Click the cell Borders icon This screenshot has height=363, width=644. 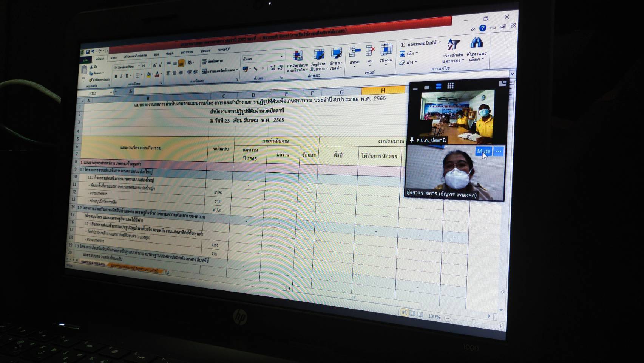(x=137, y=75)
